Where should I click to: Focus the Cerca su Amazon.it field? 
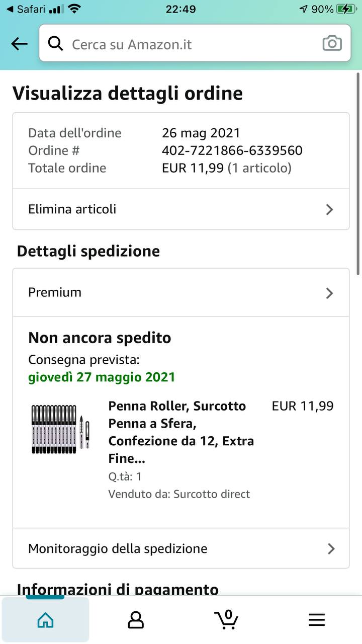click(191, 44)
